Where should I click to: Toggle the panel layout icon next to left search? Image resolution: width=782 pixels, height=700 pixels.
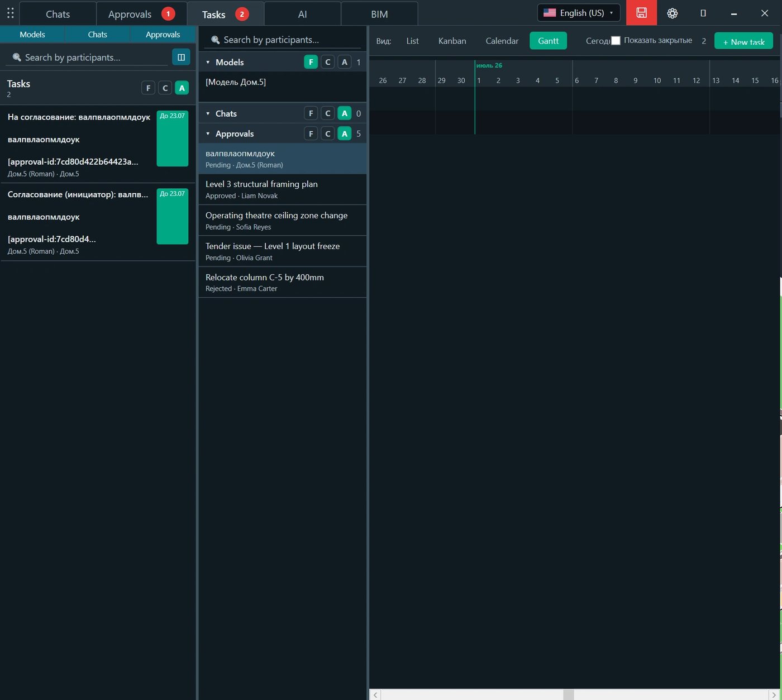[181, 57]
